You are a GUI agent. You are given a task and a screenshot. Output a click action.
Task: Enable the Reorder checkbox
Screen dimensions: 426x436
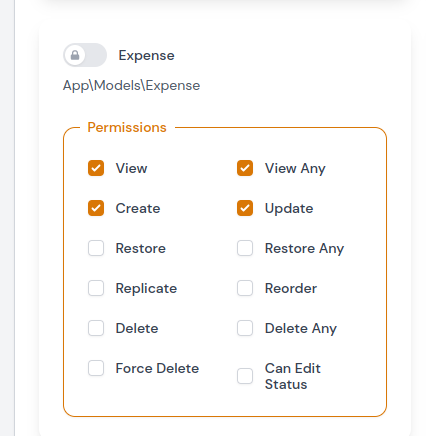(x=245, y=288)
